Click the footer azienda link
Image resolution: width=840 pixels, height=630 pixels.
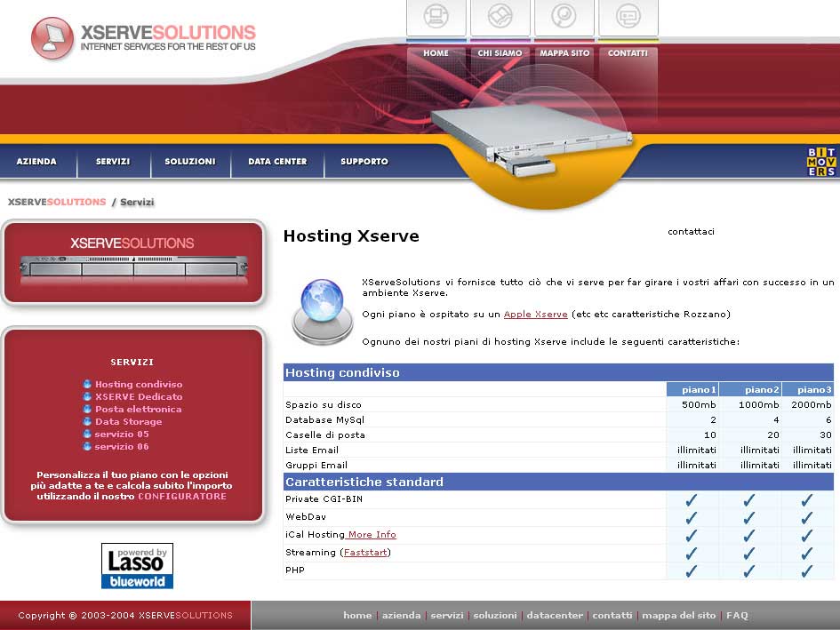click(x=401, y=616)
